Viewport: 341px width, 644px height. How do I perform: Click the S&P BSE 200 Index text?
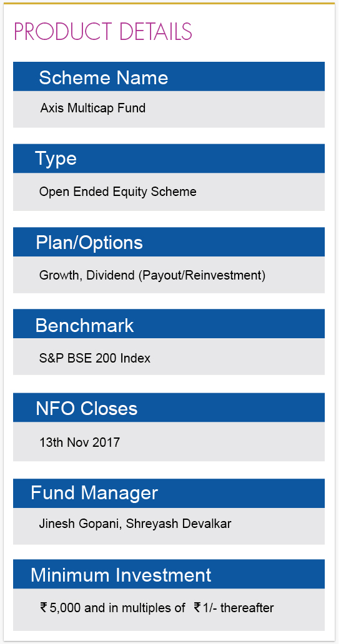pyautogui.click(x=95, y=359)
